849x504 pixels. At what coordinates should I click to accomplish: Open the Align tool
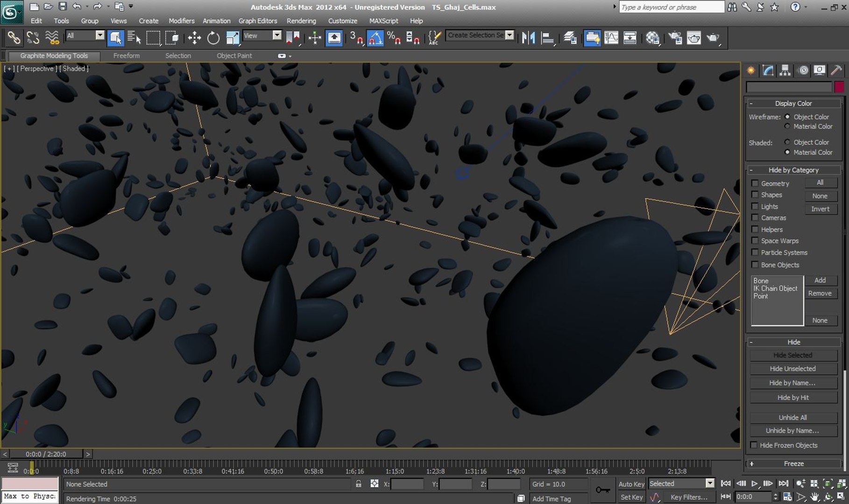547,38
